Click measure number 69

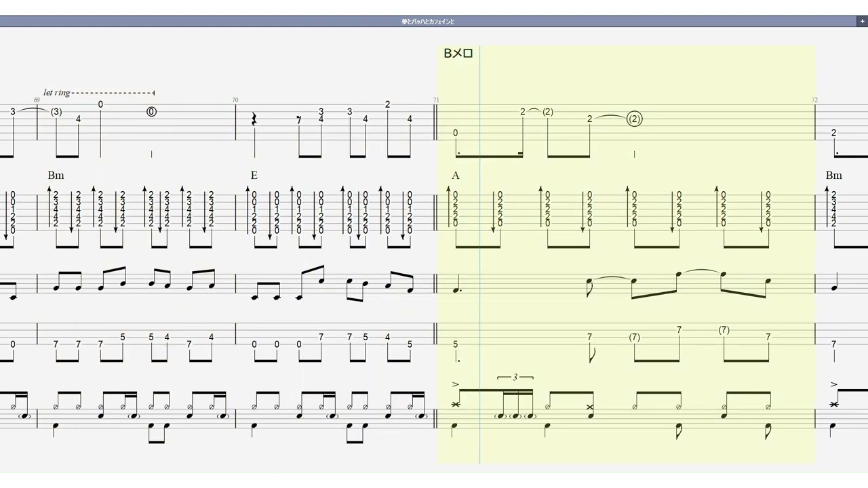tap(37, 100)
